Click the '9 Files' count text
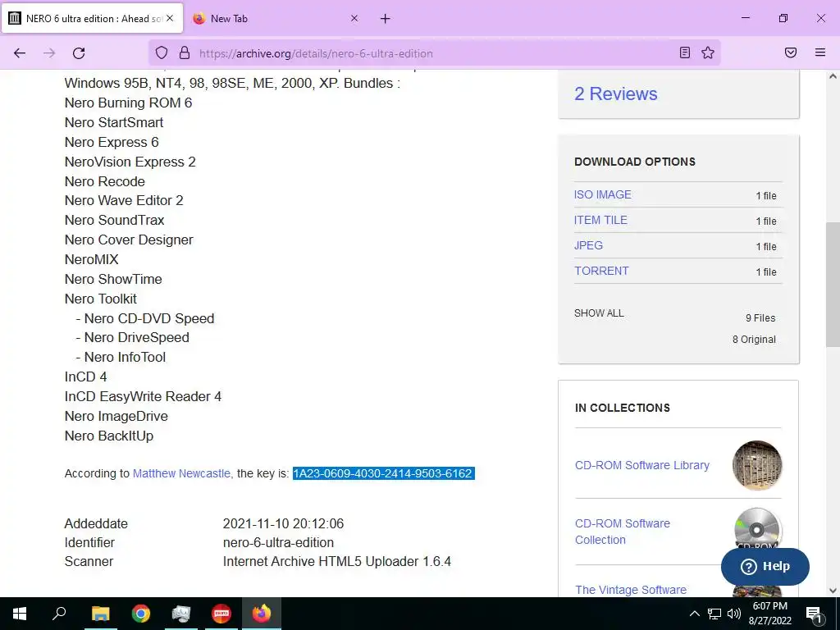This screenshot has height=630, width=840. pyautogui.click(x=760, y=318)
